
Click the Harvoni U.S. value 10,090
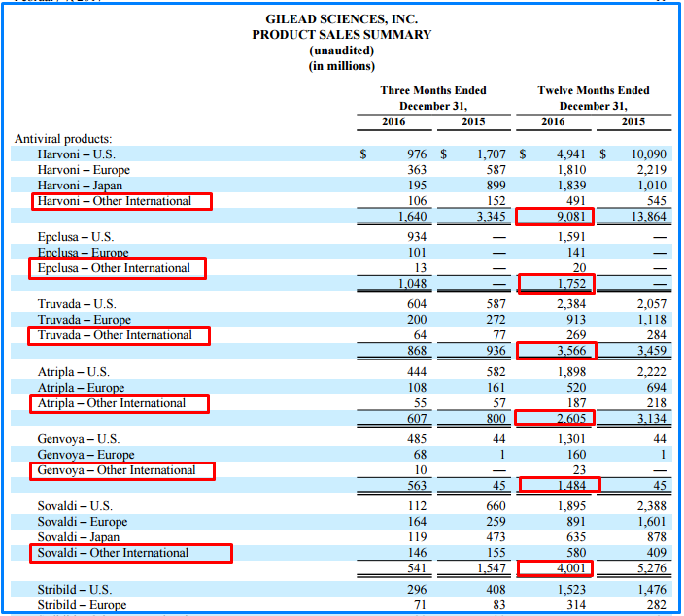[649, 154]
